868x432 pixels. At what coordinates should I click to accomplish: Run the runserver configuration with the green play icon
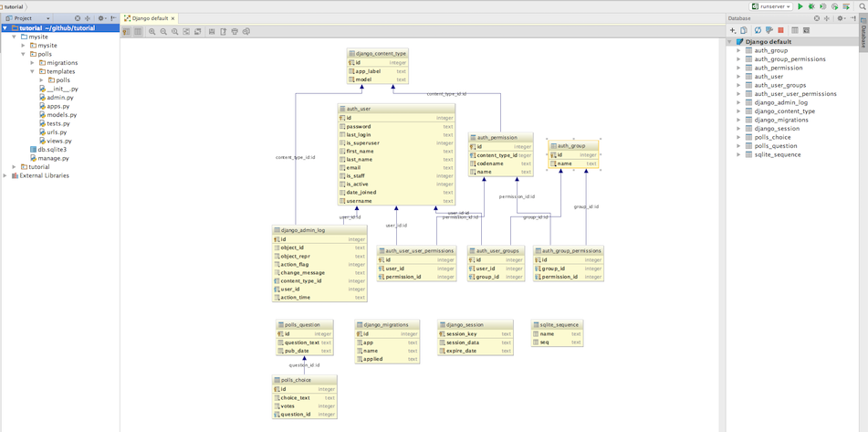pyautogui.click(x=800, y=6)
